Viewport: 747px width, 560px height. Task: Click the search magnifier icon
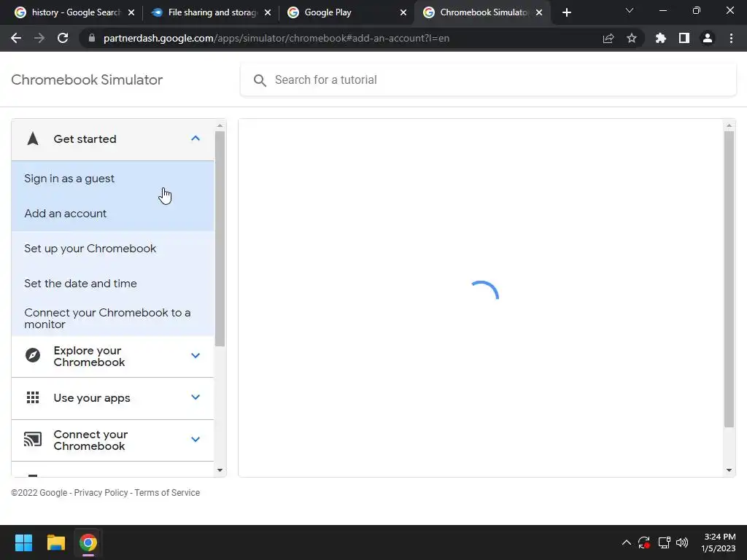point(260,80)
